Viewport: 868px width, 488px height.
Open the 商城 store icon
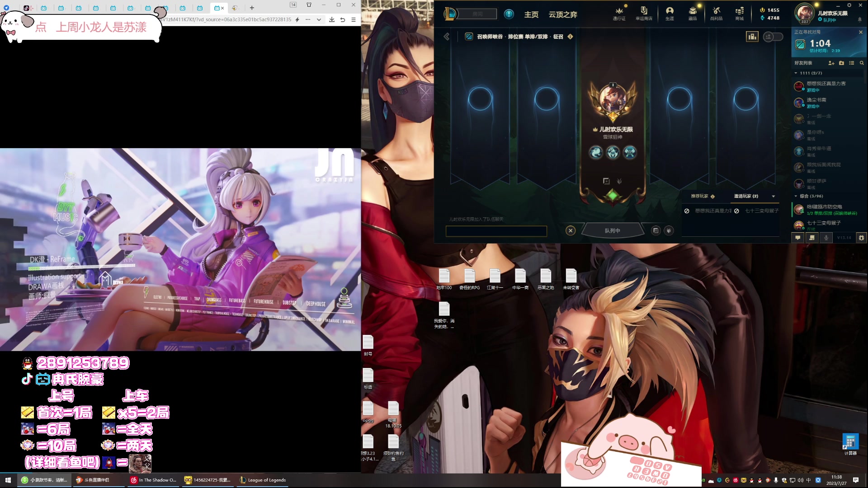click(x=740, y=13)
